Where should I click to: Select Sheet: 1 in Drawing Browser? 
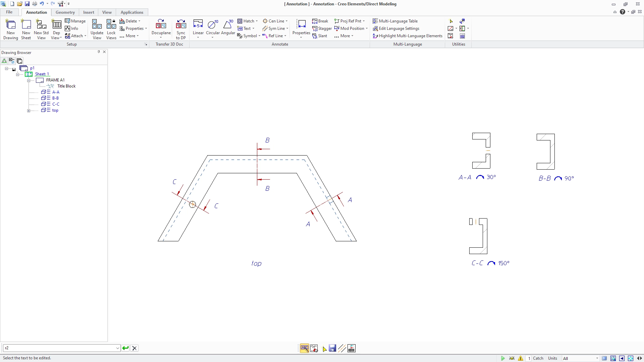click(42, 74)
